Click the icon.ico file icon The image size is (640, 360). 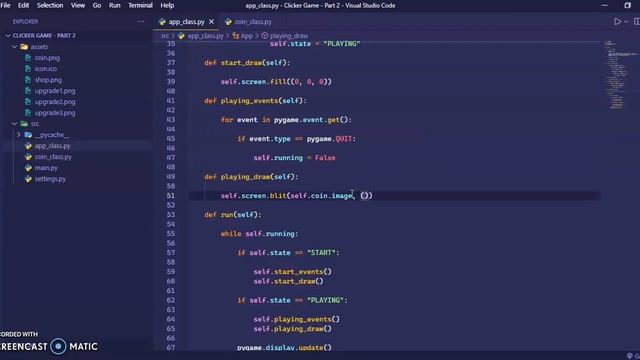coord(28,69)
